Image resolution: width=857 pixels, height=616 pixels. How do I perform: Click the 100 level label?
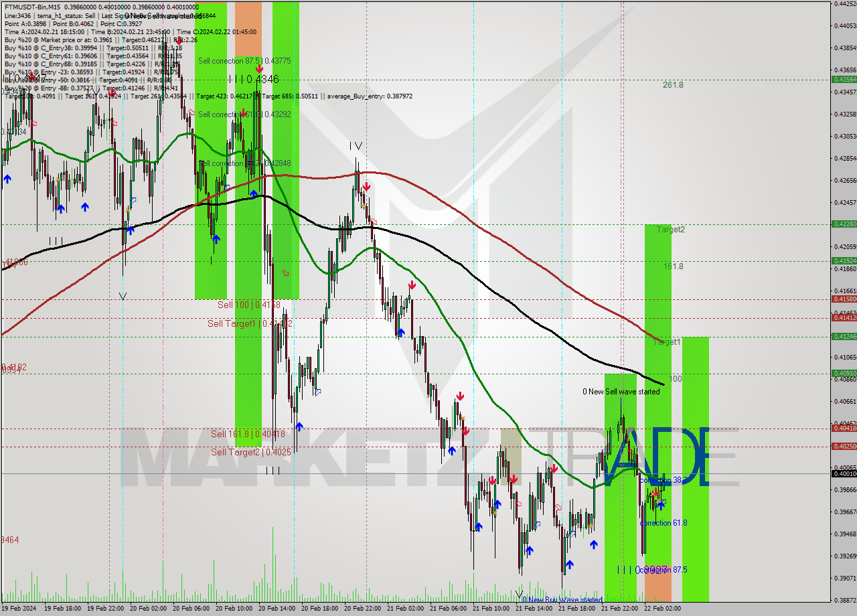pyautogui.click(x=676, y=379)
